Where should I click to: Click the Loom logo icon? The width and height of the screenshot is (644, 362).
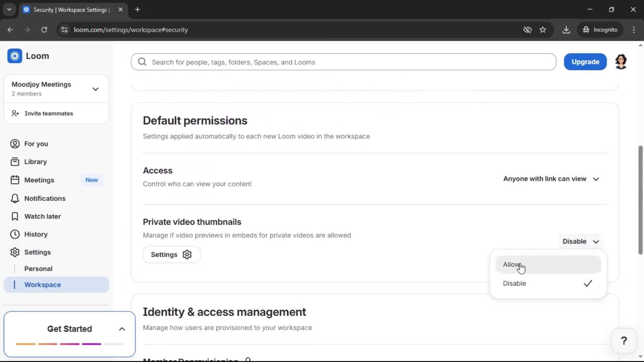coord(15,56)
